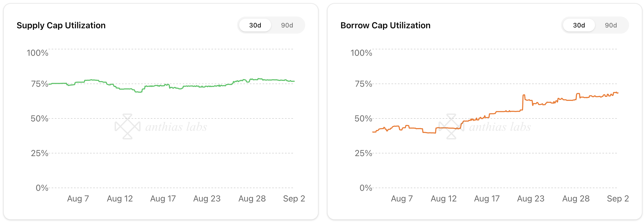
Task: Switch Borrow Cap Utilization to 90d
Action: (x=611, y=25)
